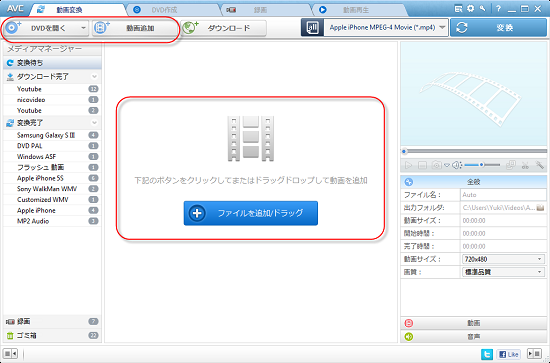This screenshot has height=363, width=550.
Task: Select the Apple iPhone 5S entry
Action: pos(52,178)
